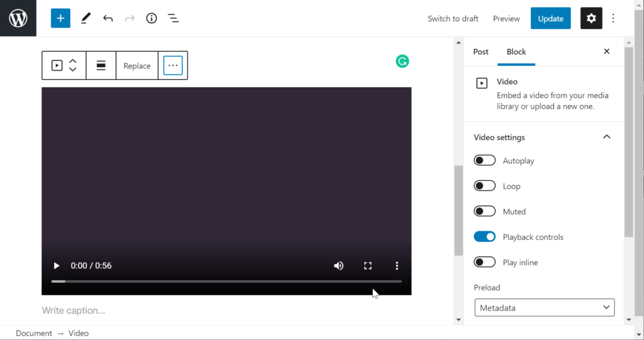Screen dimensions: 644x340
Task: Click Switch to draft
Action: click(x=453, y=18)
